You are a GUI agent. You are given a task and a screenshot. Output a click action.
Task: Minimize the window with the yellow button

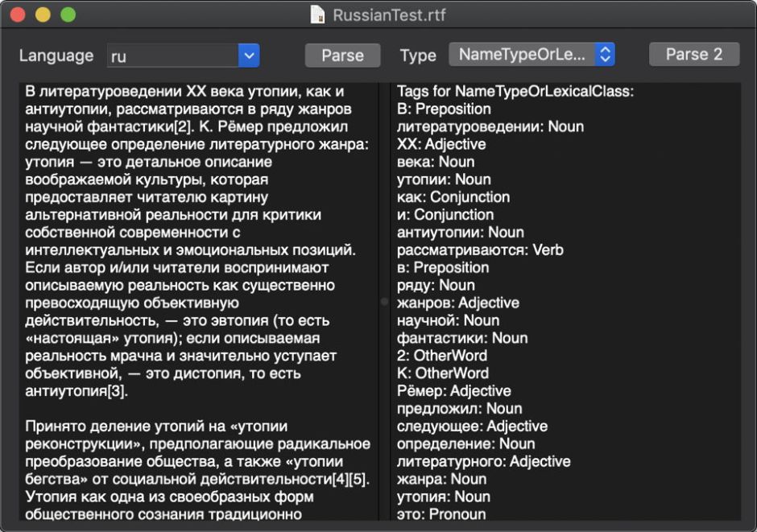(x=43, y=14)
